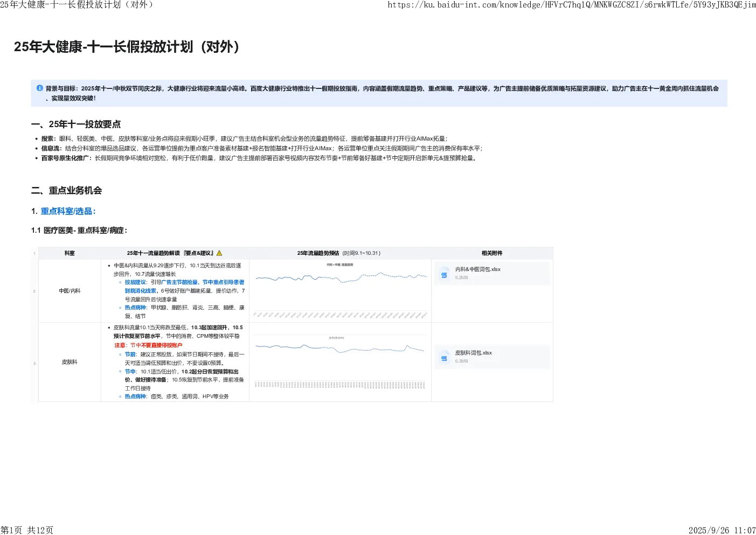Select the 25年流量趋势预估 column header
Image resolution: width=756 pixels, height=535 pixels.
click(x=339, y=253)
